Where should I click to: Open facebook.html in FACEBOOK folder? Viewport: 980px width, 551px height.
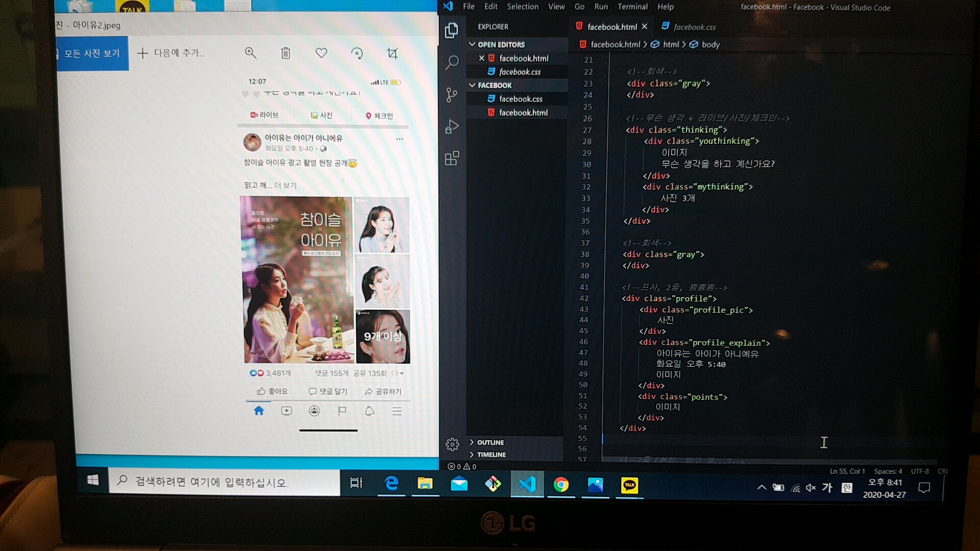click(523, 113)
